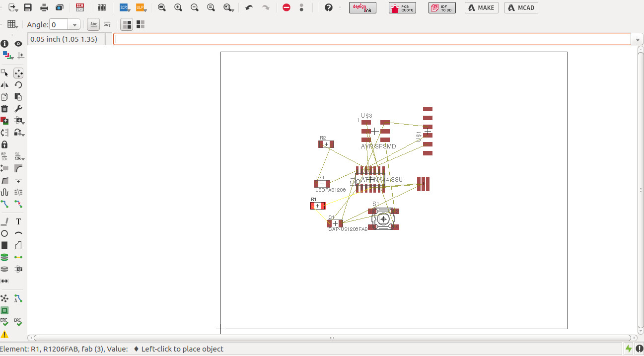This screenshot has width=644, height=356.
Task: Select the Meander tool
Action: (x=4, y=192)
